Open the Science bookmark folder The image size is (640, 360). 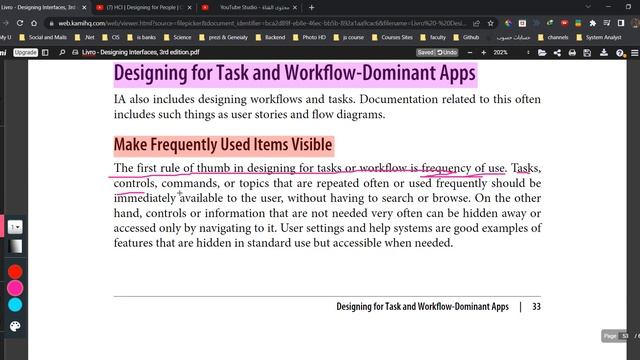(x=178, y=37)
